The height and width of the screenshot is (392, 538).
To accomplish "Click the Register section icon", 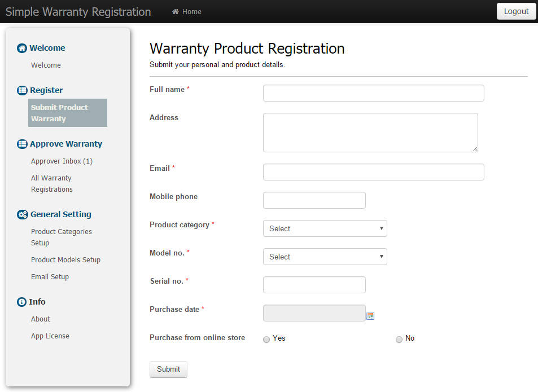I will coord(22,90).
